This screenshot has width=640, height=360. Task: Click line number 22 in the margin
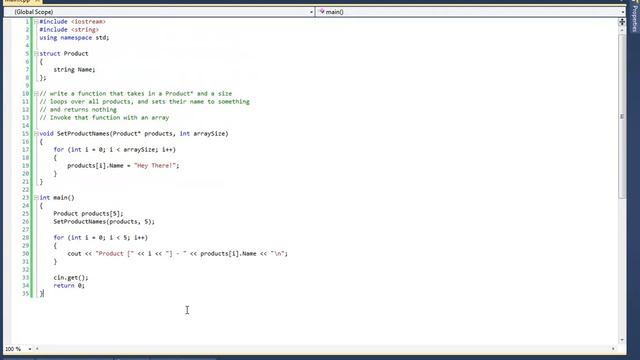pos(25,189)
